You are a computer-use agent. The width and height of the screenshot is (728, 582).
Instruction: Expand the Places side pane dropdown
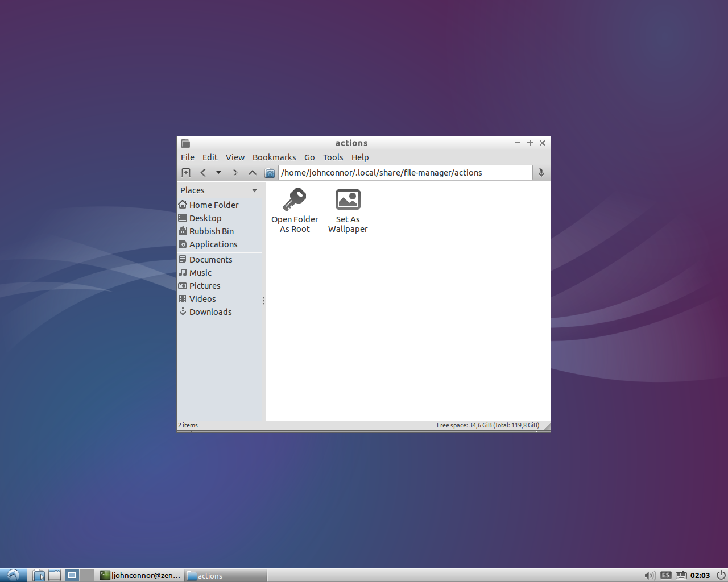(254, 190)
